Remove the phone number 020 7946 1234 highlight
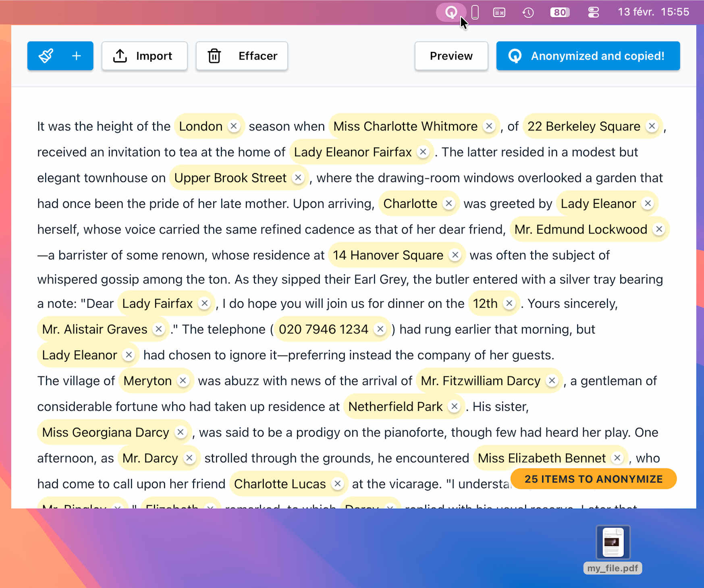The image size is (704, 588). pyautogui.click(x=379, y=329)
